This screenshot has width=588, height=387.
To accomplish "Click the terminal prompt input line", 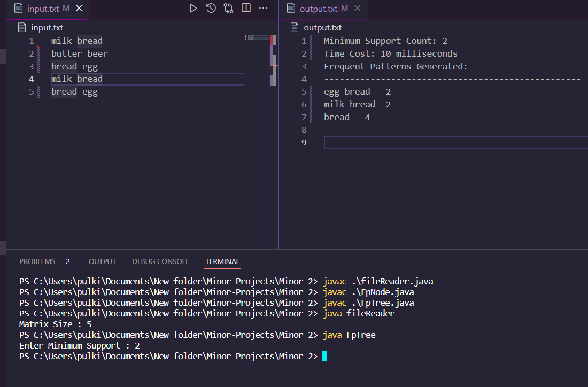I will click(326, 356).
